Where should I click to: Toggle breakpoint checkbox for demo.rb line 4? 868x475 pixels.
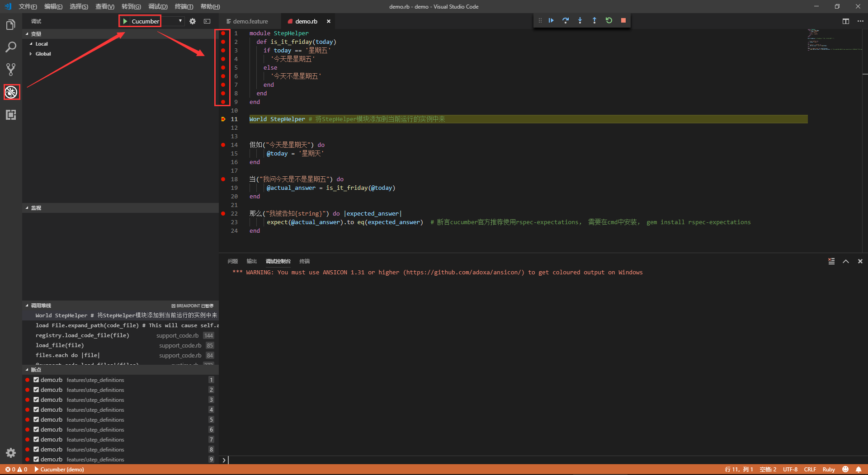point(36,410)
